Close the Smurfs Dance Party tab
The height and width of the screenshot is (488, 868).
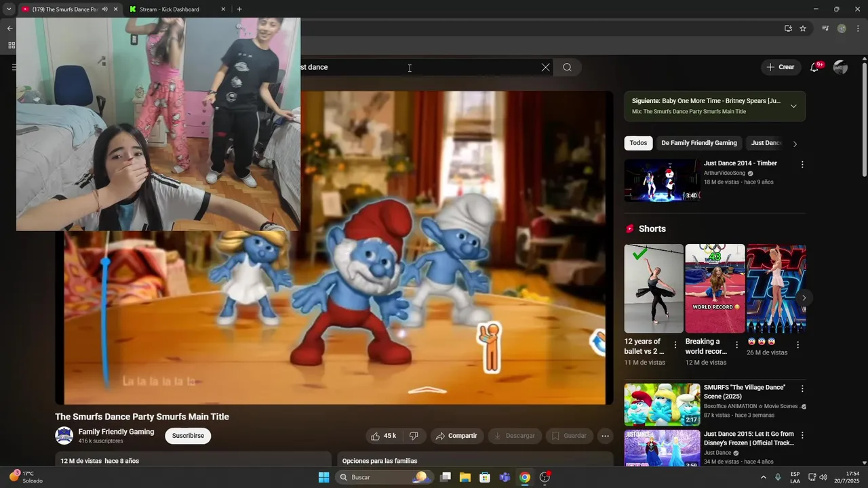point(115,9)
